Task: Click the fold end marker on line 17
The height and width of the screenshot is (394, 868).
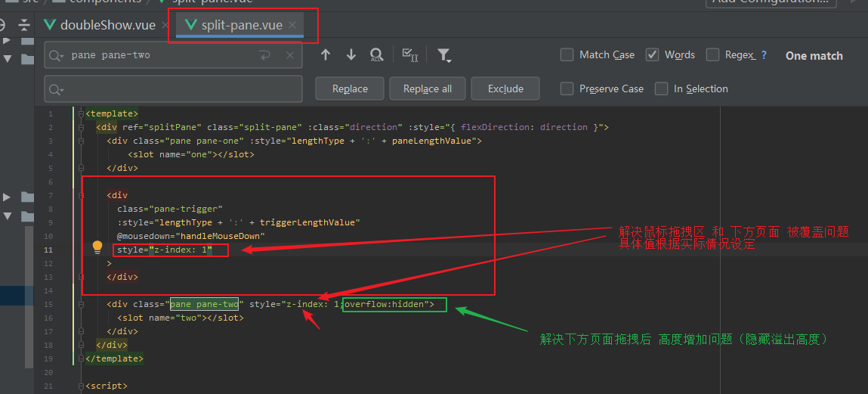Action: point(81,331)
